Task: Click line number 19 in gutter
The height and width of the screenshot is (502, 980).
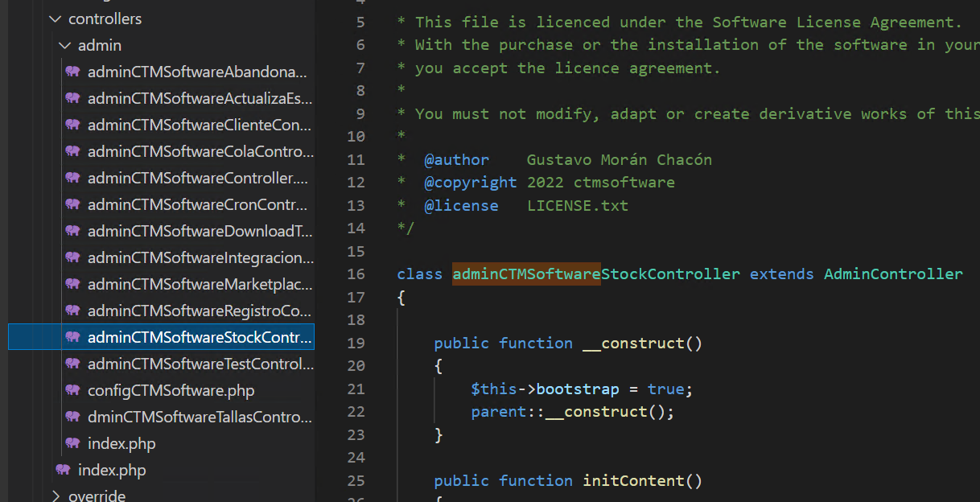Action: (356, 344)
